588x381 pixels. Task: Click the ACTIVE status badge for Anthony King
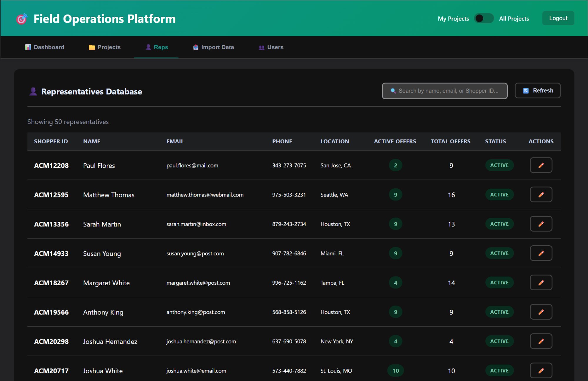tap(499, 312)
